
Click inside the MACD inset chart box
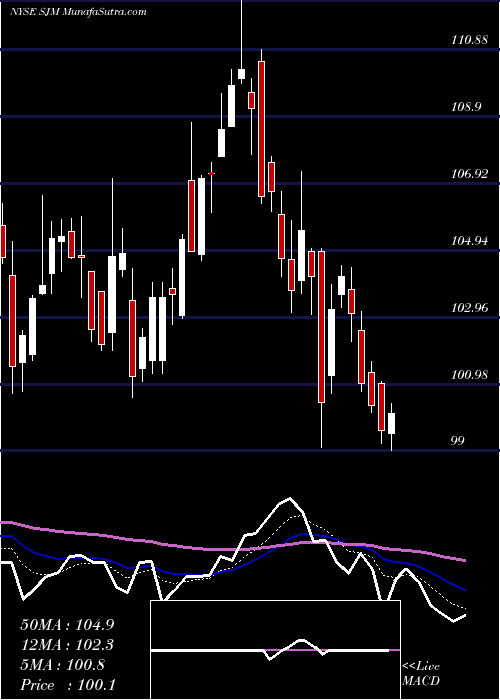[275, 650]
